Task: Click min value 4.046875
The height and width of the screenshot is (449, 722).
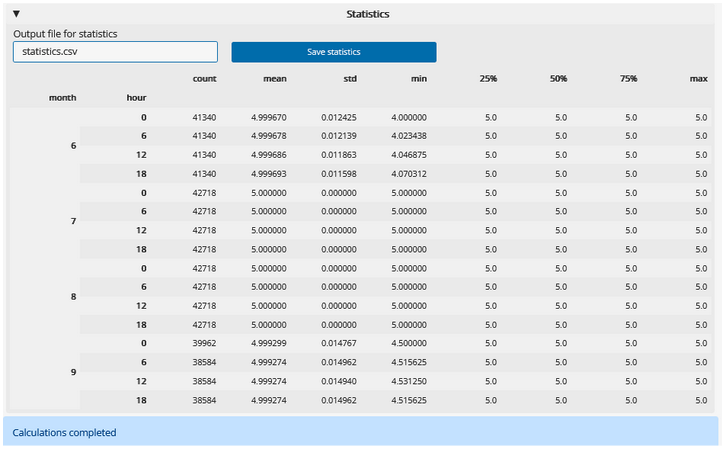Action: tap(409, 155)
